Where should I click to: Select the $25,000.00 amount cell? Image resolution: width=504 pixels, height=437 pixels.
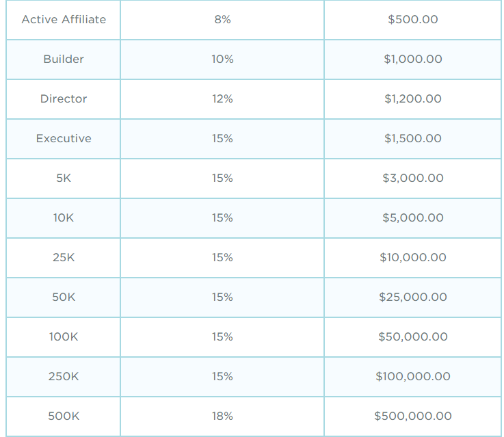(413, 297)
